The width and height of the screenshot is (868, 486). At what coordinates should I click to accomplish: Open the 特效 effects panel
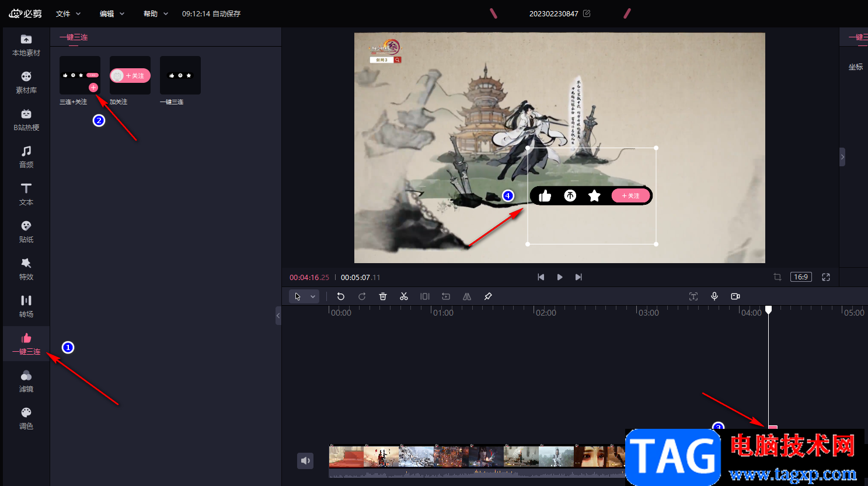[x=26, y=270]
